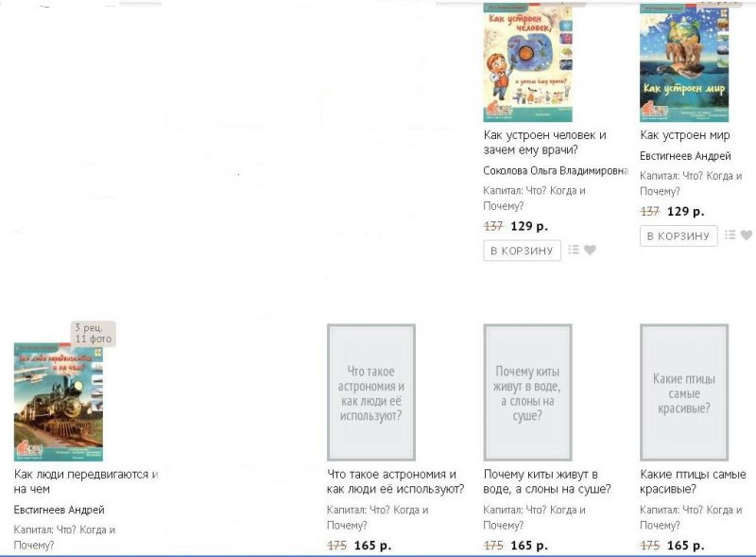Click heart icon for 'Как устроен мир'
The height and width of the screenshot is (557, 756).
(x=747, y=235)
